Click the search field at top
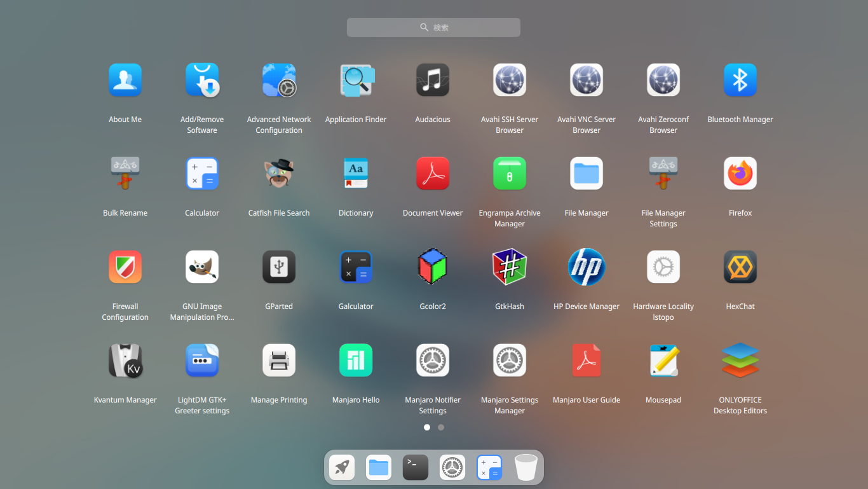 (x=433, y=27)
